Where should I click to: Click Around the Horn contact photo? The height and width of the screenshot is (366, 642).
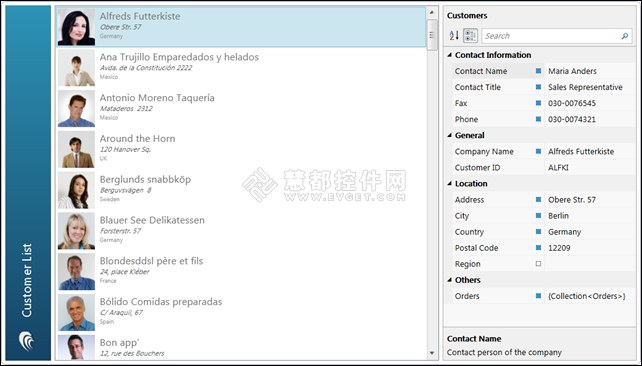pos(76,149)
